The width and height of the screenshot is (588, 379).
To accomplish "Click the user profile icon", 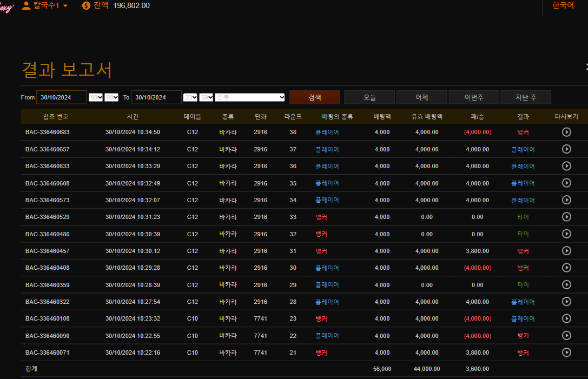I will (26, 6).
